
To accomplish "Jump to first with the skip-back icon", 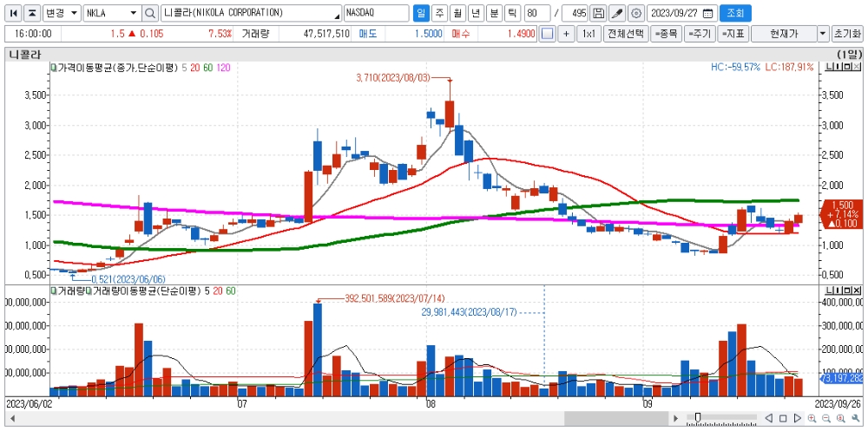I will [x=15, y=13].
